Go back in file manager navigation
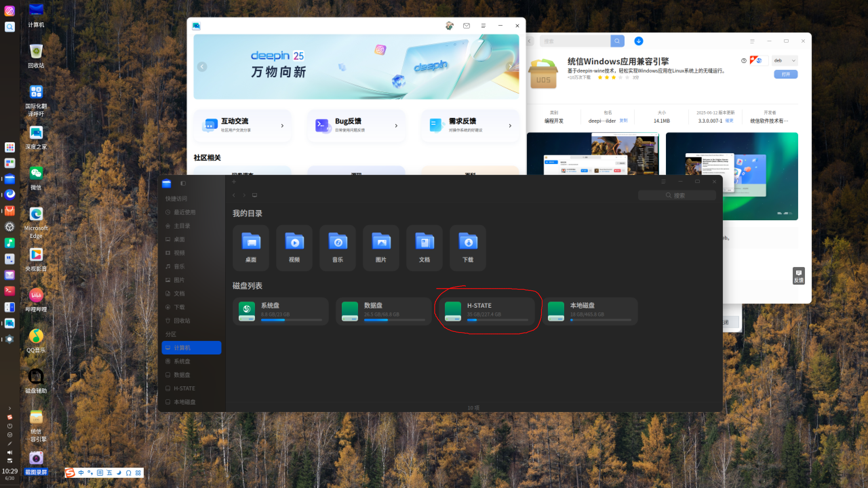868x488 pixels. click(x=234, y=195)
